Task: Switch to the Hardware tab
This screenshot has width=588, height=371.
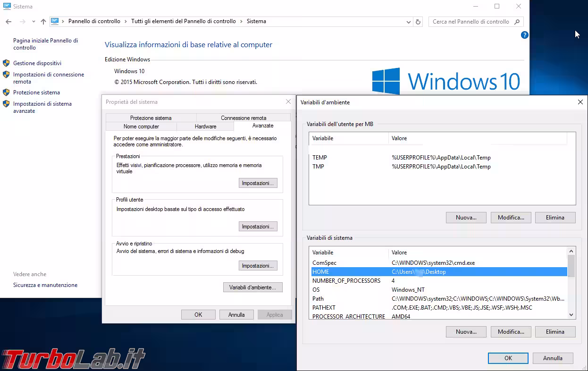Action: tap(205, 126)
